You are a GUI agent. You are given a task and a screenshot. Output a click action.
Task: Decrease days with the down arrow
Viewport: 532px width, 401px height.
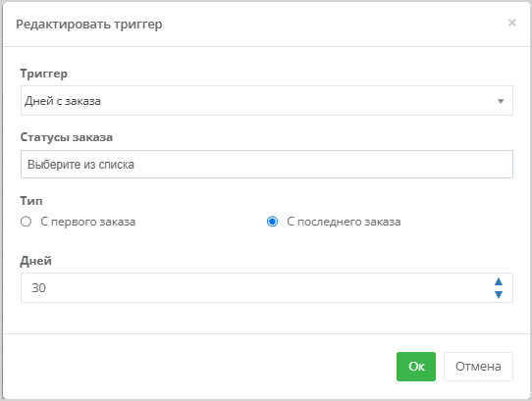(498, 294)
